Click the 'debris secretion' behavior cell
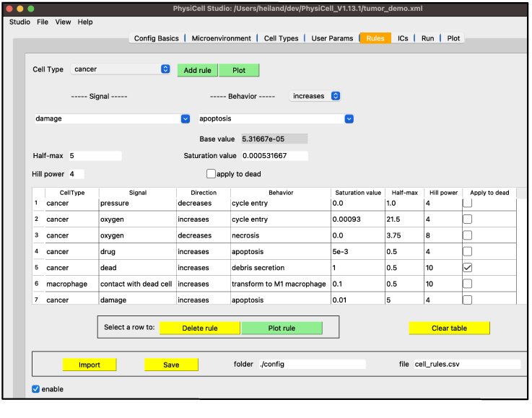Image resolution: width=532 pixels, height=418 pixels. [x=280, y=268]
